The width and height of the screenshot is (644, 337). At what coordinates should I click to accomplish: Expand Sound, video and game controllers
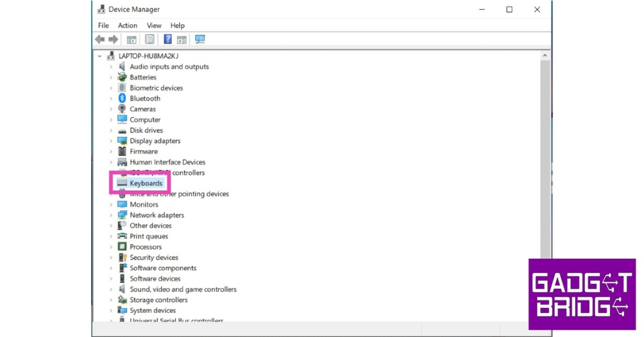[x=111, y=289]
